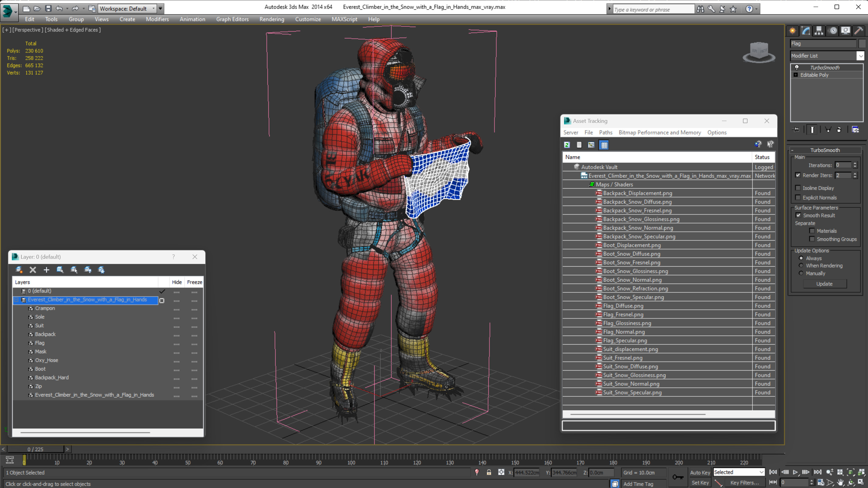The image size is (868, 488).
Task: Click the Redo arrow icon
Action: point(75,9)
